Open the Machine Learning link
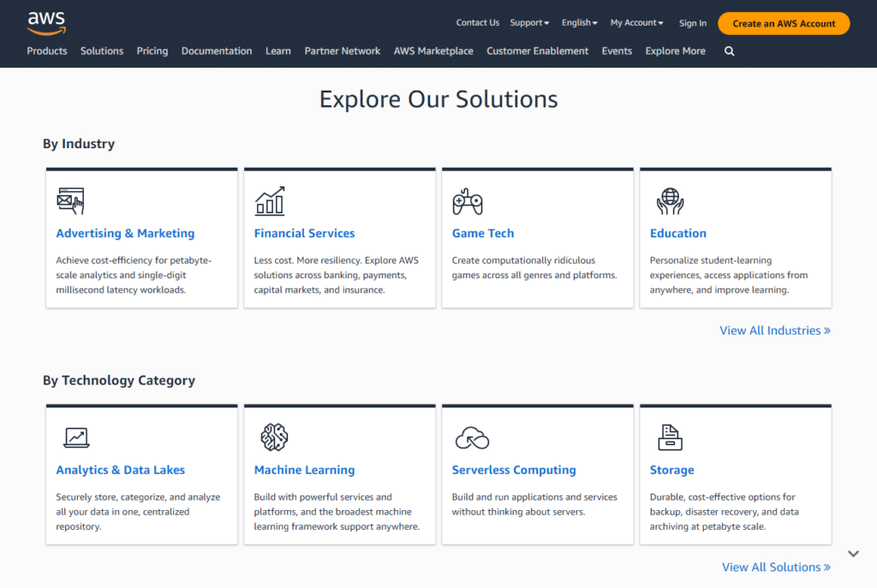The image size is (877, 588). click(304, 470)
